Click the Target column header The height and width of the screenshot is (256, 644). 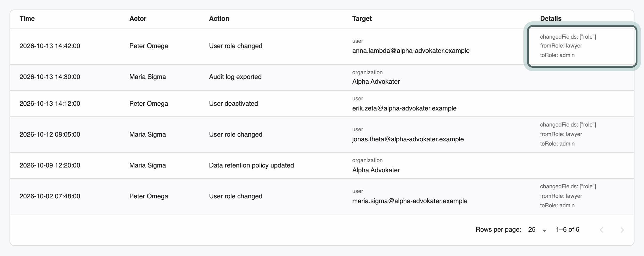click(x=362, y=18)
